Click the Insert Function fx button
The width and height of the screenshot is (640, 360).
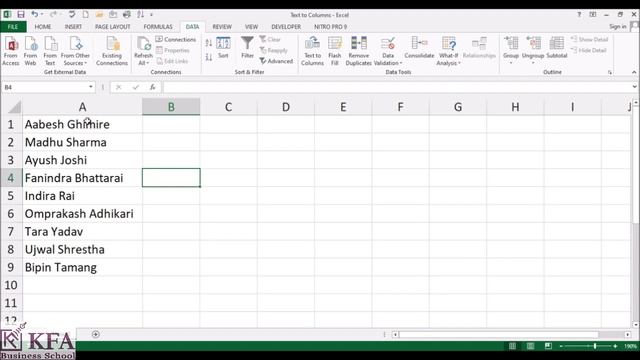tap(153, 87)
